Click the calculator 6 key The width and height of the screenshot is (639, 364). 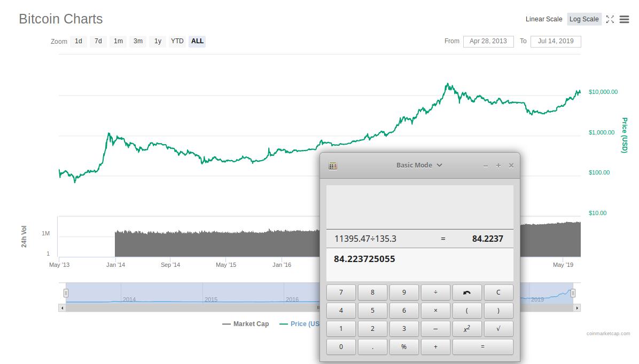pyautogui.click(x=404, y=310)
